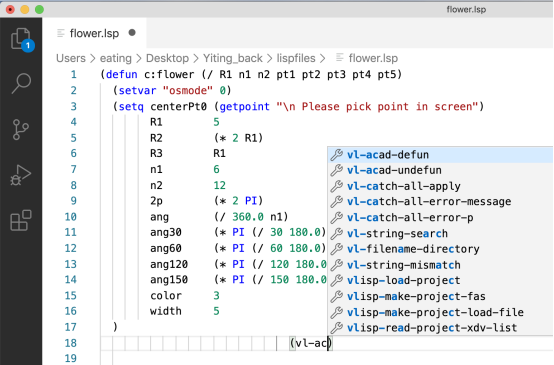The height and width of the screenshot is (365, 554).
Task: Choose vlisp-make-project-load-file suggestion
Action: 440,312
